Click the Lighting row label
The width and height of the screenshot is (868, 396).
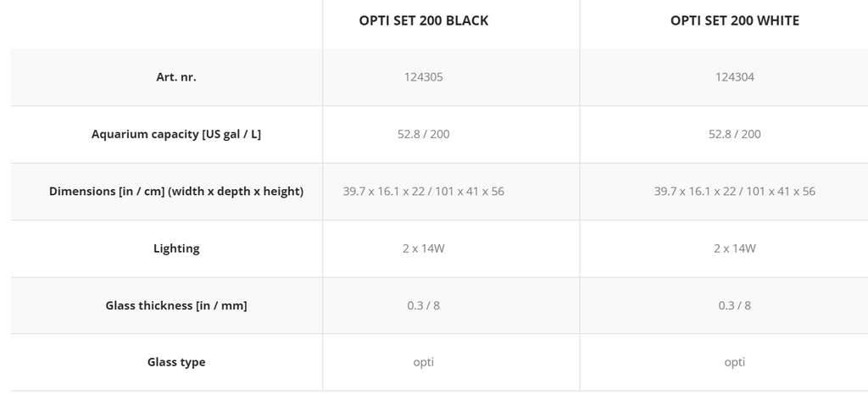pyautogui.click(x=176, y=248)
